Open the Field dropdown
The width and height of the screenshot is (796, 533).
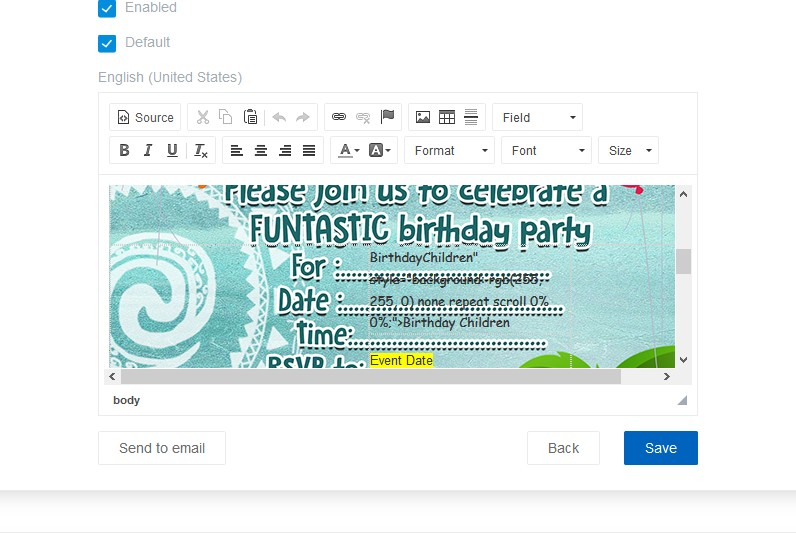tap(537, 117)
